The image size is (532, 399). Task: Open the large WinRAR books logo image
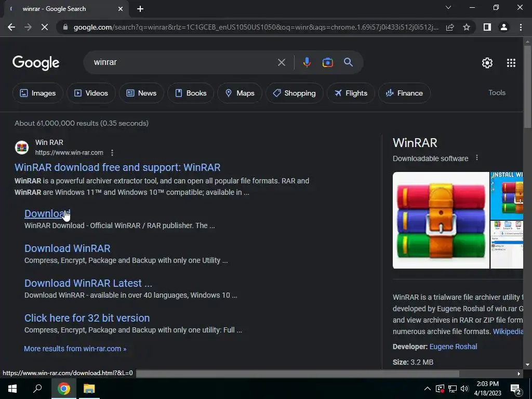point(441,220)
